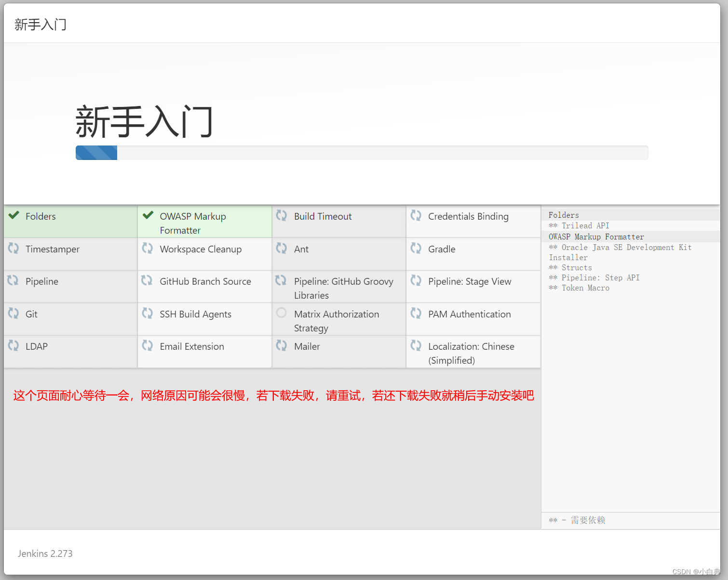728x580 pixels.
Task: Click spinner icon beside Pipeline: GitHub Groovy Libraries
Action: pyautogui.click(x=281, y=280)
